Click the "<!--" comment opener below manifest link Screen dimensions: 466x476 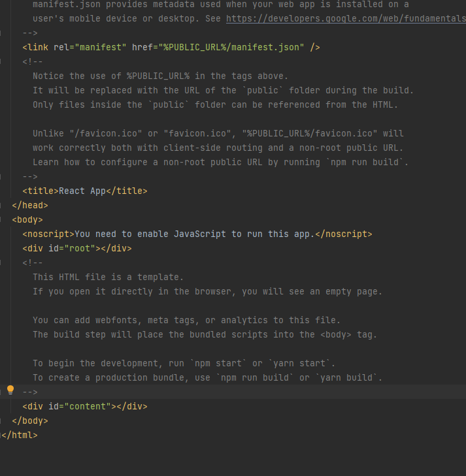pyautogui.click(x=33, y=61)
